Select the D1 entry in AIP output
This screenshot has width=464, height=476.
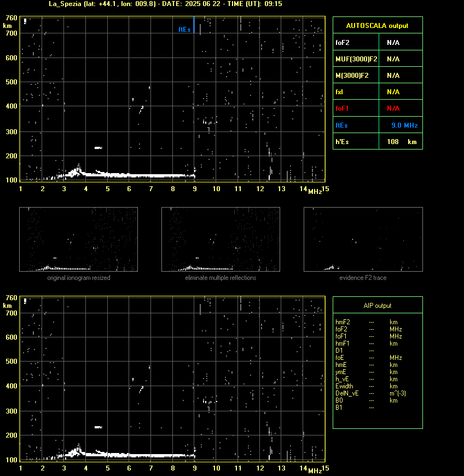coord(355,351)
